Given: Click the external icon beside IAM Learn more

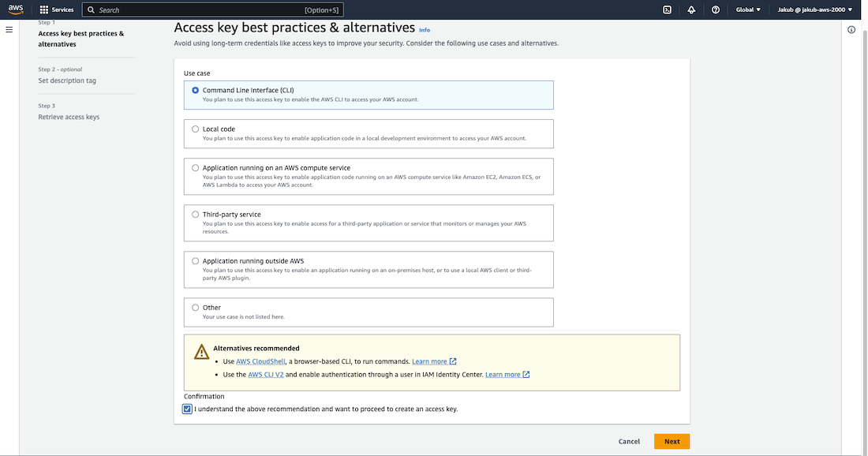Looking at the screenshot, I should tap(526, 375).
